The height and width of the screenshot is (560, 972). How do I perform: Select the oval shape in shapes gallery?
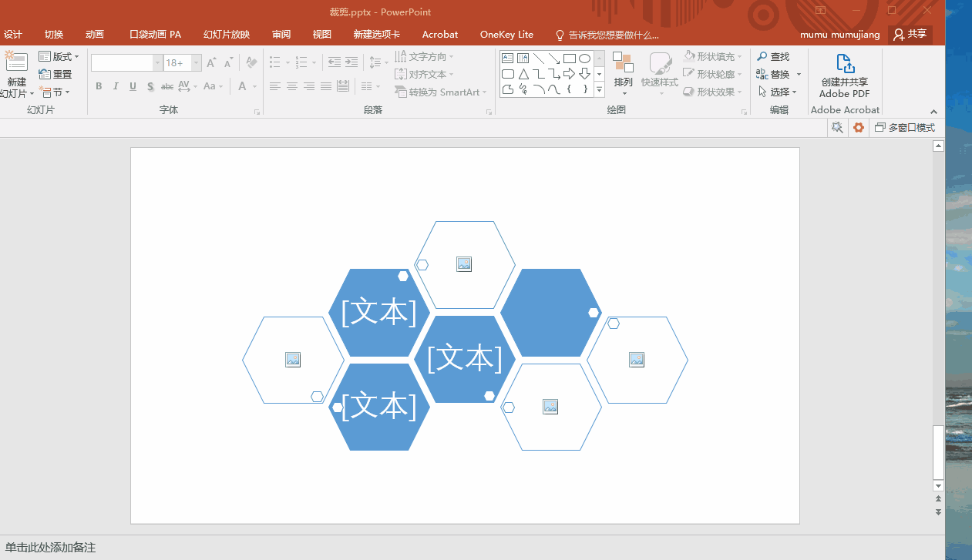point(585,59)
